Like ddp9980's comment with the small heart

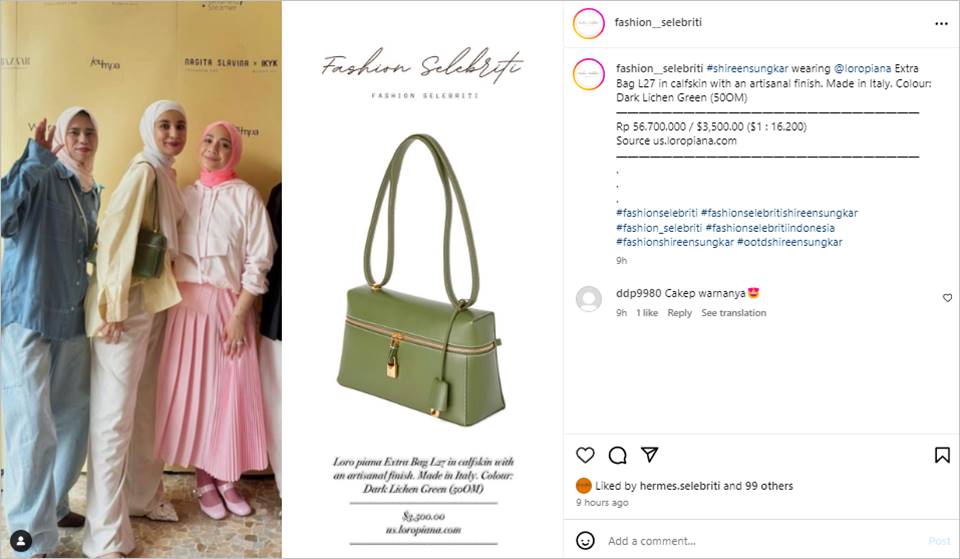(x=947, y=298)
